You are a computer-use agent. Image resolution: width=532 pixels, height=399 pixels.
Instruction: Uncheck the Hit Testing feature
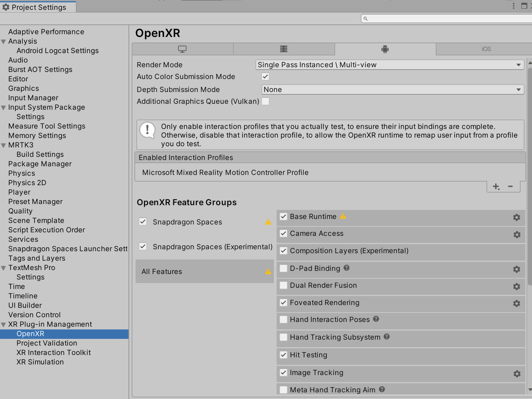click(283, 355)
